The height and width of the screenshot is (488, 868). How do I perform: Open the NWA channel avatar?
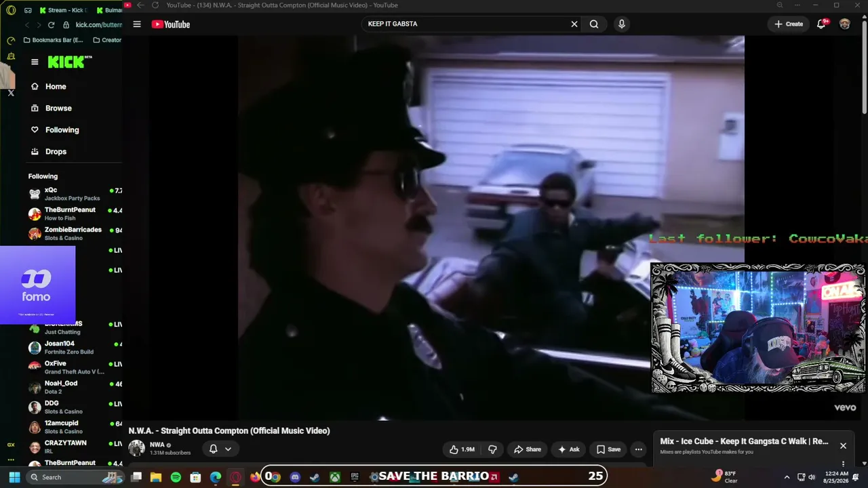[x=137, y=448]
